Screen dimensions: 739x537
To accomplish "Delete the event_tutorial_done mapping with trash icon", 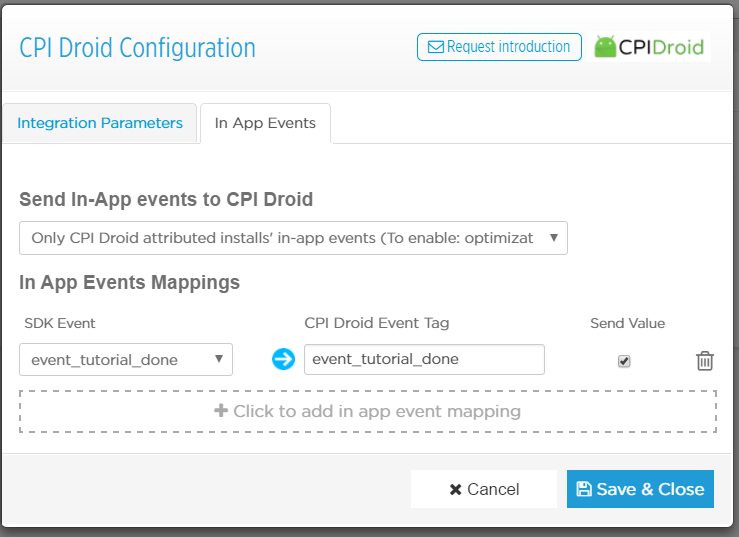I will (x=705, y=360).
